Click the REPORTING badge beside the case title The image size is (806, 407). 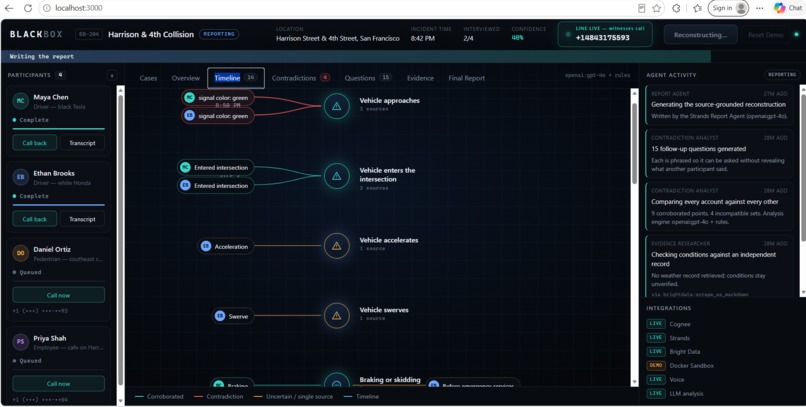[x=219, y=34]
